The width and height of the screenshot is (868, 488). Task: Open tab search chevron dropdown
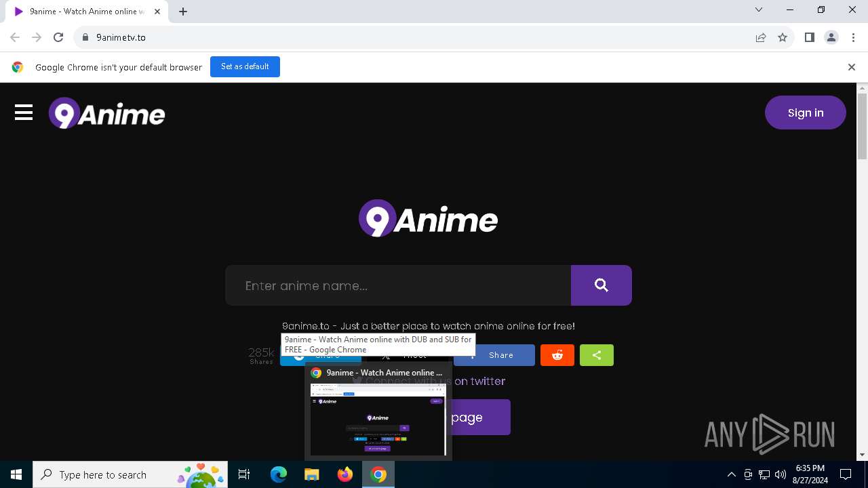[x=759, y=9]
